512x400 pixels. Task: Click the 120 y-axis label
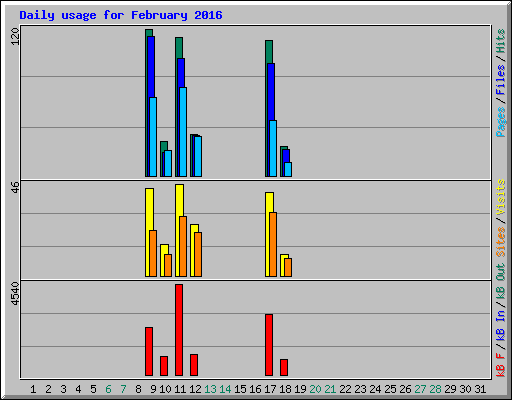click(x=15, y=36)
